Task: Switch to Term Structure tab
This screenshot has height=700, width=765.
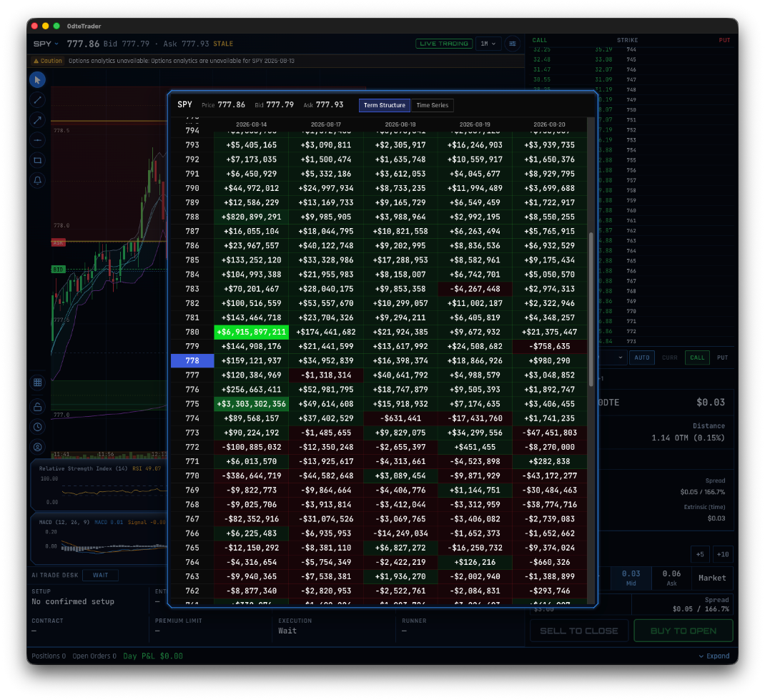Action: [385, 105]
